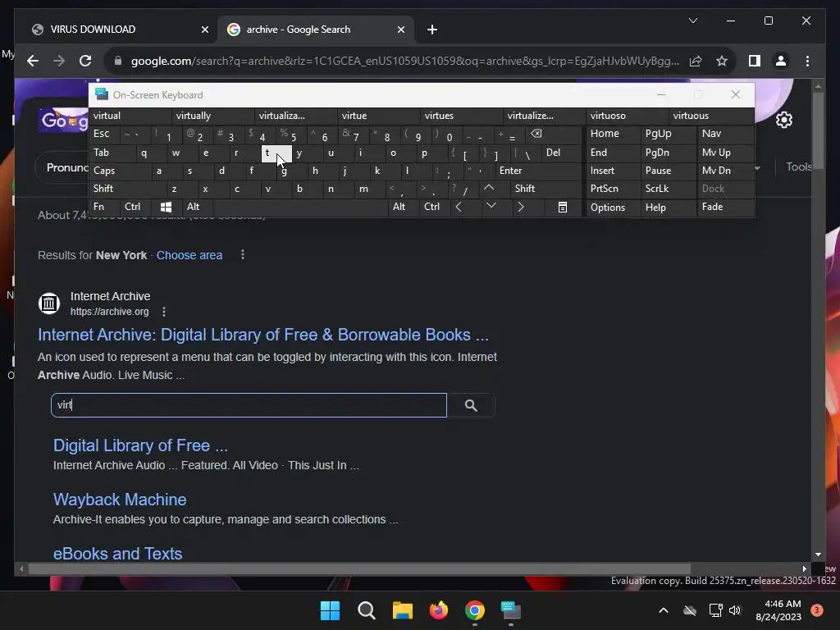The height and width of the screenshot is (630, 840).
Task: Open the Wayback Machine link
Action: click(x=120, y=500)
